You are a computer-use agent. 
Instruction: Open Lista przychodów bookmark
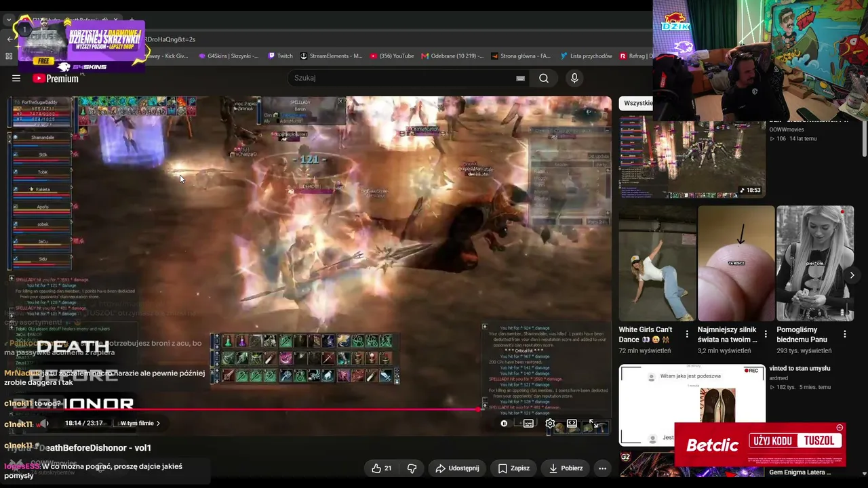[587, 56]
